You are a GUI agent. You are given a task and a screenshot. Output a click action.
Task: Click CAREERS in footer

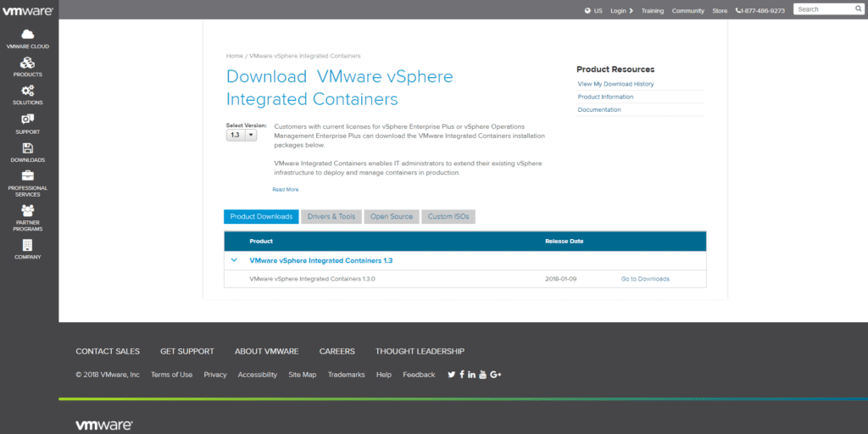click(x=337, y=352)
